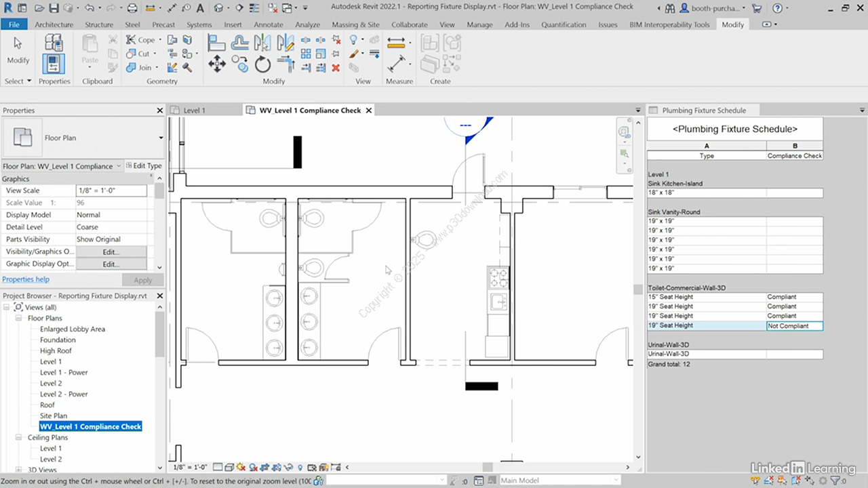Select the Offset tool
The image size is (868, 488).
tap(239, 42)
